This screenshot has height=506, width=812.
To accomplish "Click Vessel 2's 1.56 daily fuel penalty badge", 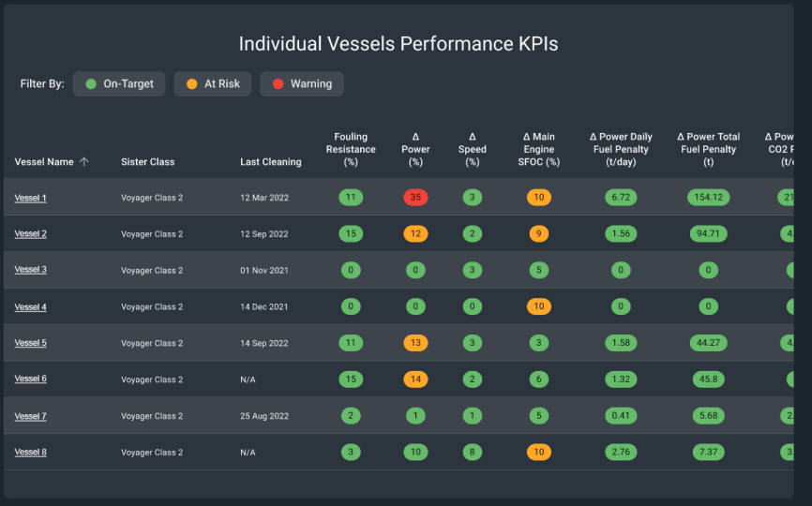I will [621, 233].
